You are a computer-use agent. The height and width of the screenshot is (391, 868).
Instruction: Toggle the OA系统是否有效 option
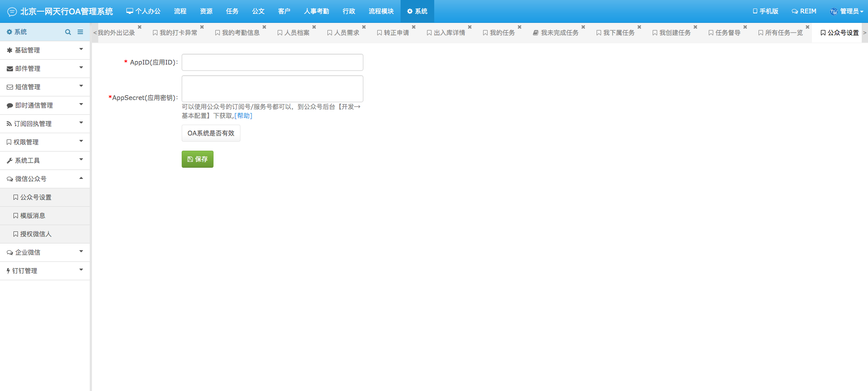pos(211,133)
